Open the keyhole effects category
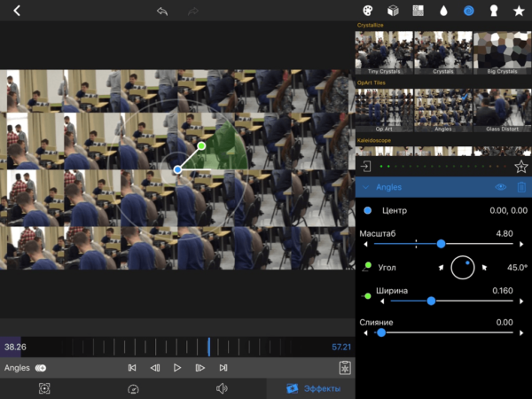The width and height of the screenshot is (532, 399). 493,11
